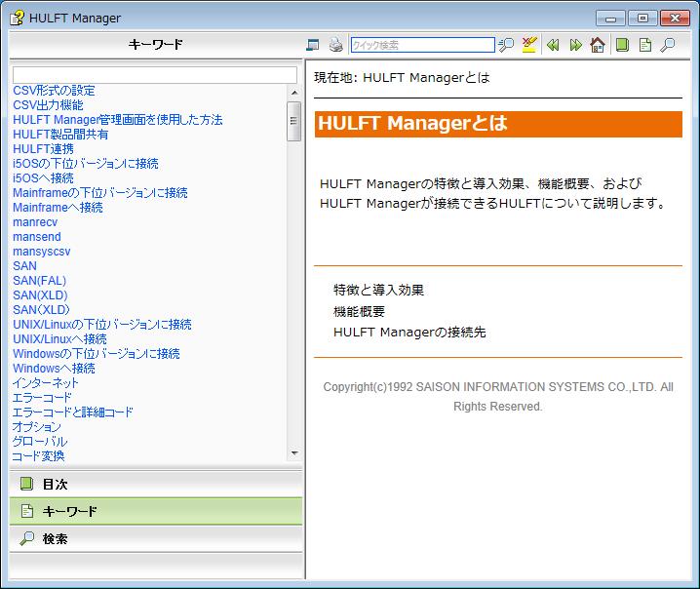Screen dimensions: 700x589
Task: Open keyword CSV形式の設定
Action: pyautogui.click(x=54, y=91)
